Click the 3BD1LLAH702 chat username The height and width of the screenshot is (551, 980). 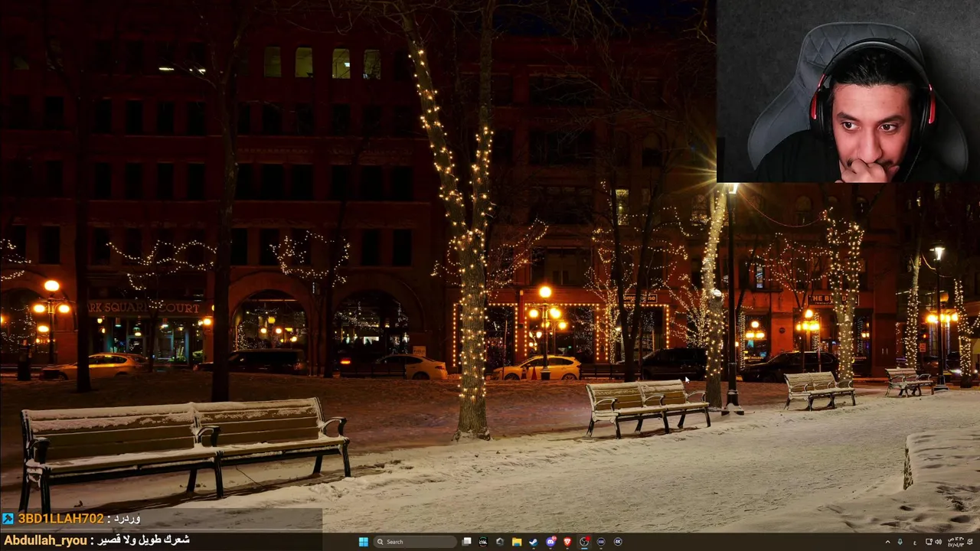(x=60, y=519)
